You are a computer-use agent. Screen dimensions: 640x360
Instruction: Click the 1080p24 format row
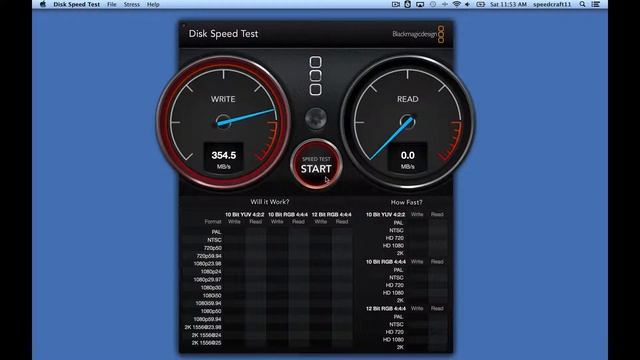tap(211, 271)
